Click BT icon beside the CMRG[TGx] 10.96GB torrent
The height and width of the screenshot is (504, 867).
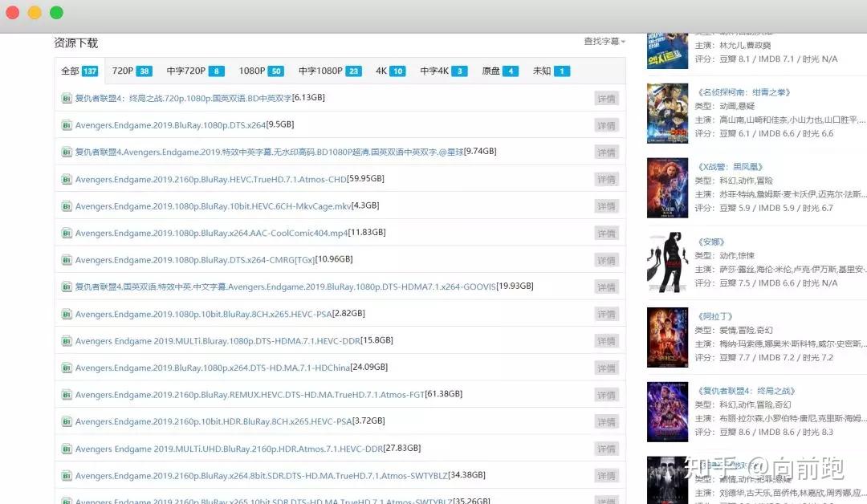67,260
